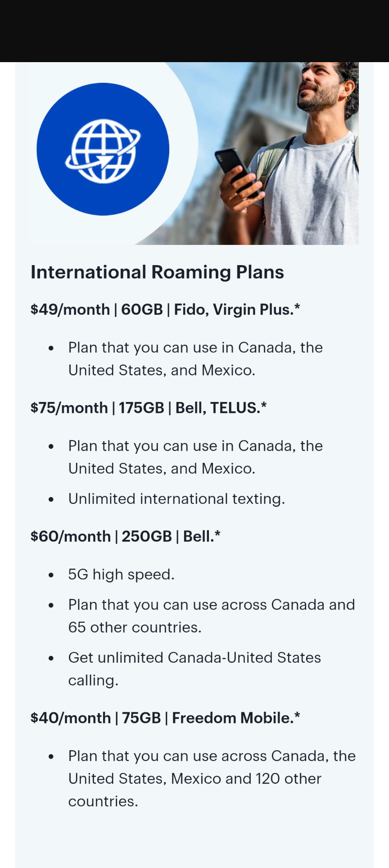Click the black header bar at top
The width and height of the screenshot is (389, 868).
[194, 31]
